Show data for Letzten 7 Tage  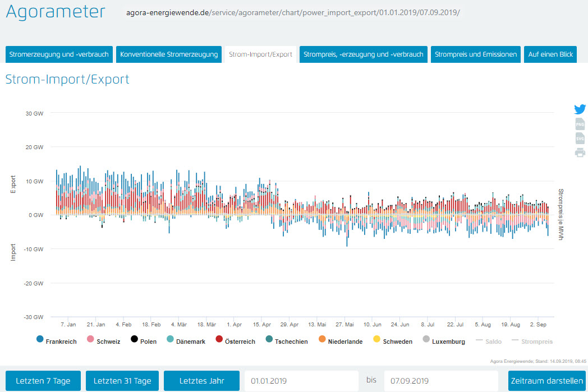tap(43, 381)
